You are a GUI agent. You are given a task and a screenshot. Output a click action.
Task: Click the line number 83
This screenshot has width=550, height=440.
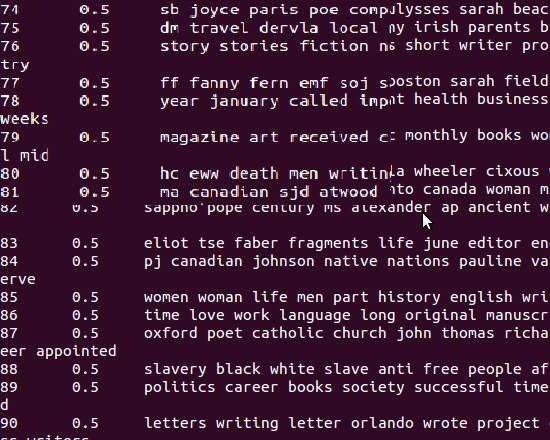pos(9,243)
